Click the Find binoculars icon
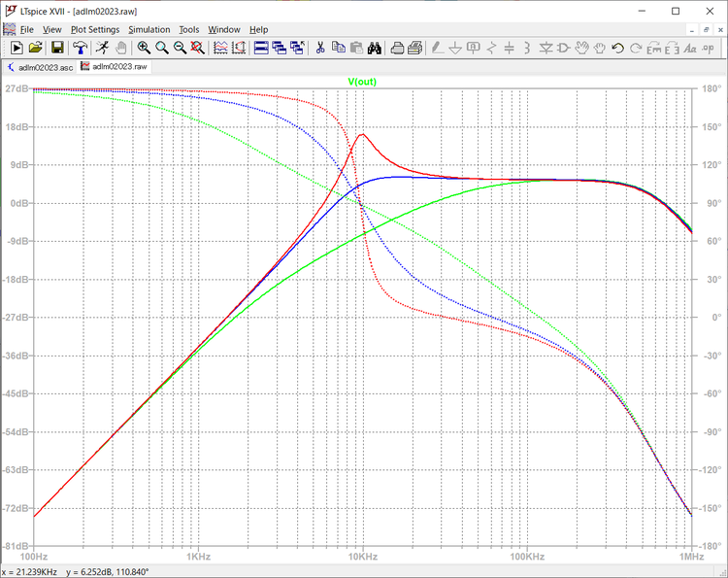The width and height of the screenshot is (728, 578). point(376,48)
